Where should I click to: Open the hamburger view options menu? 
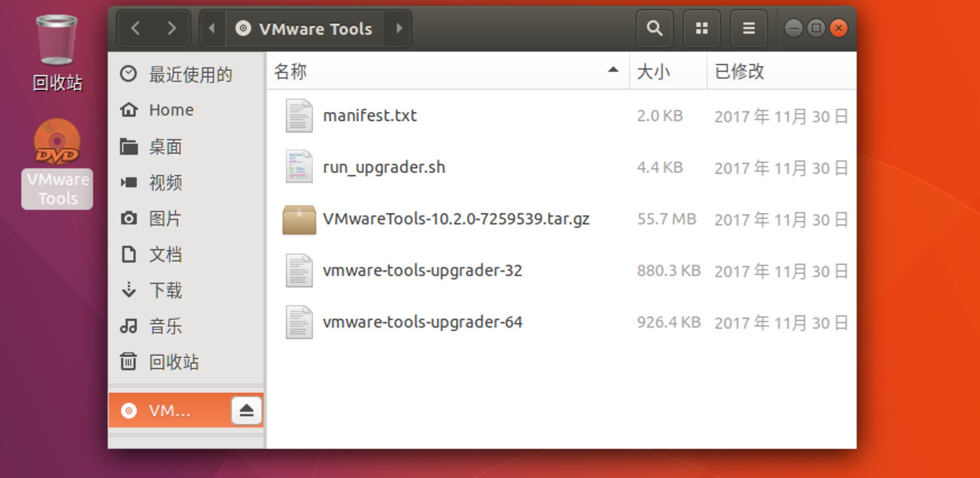pyautogui.click(x=748, y=28)
